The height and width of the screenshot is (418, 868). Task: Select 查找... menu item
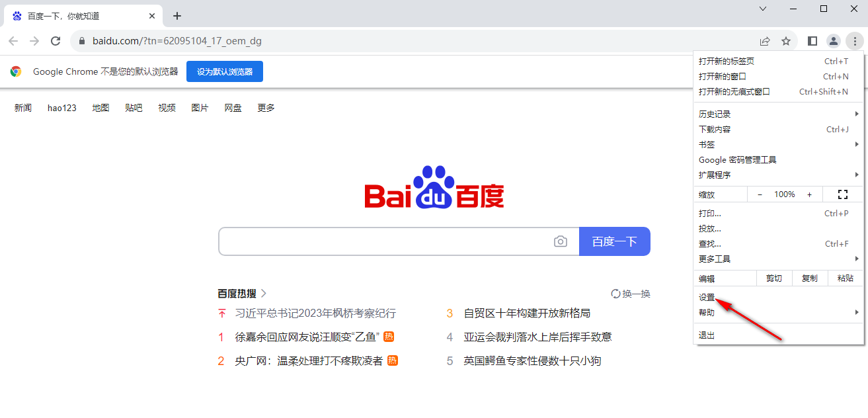[779, 243]
